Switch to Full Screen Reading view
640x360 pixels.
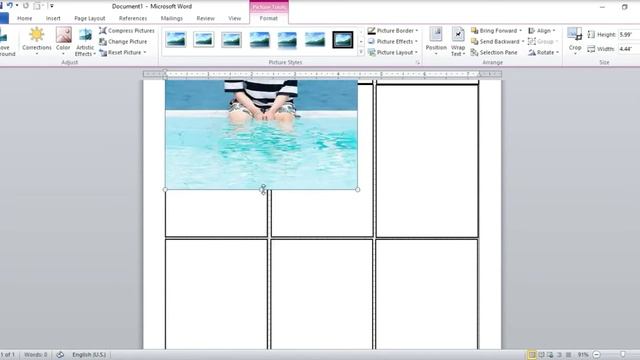tap(541, 355)
